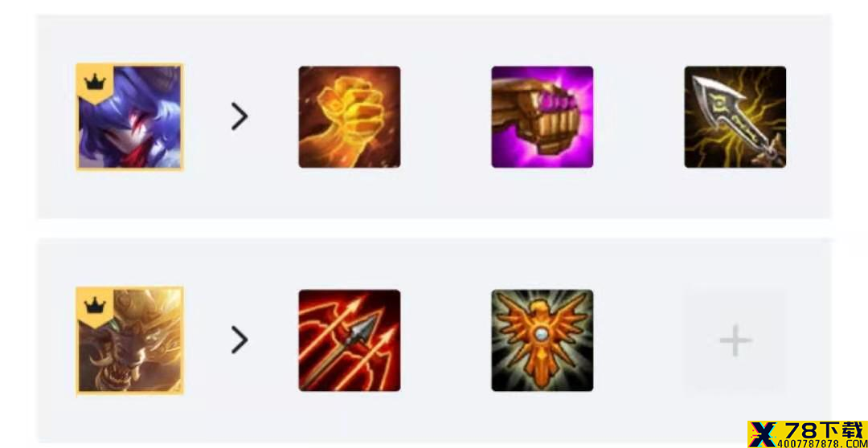The image size is (868, 448).
Task: Choose the bronze gauntlet with purple glow
Action: click(542, 116)
